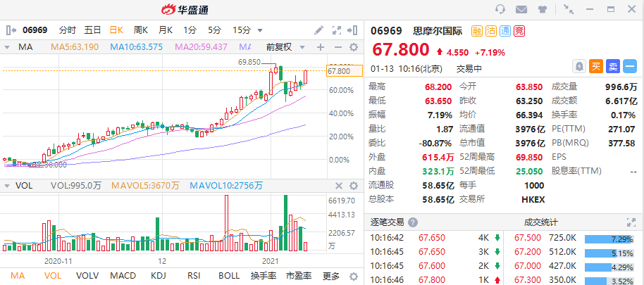Expand the 成交统计 panel icon
Viewport: 644px width, 285px height.
(631, 222)
